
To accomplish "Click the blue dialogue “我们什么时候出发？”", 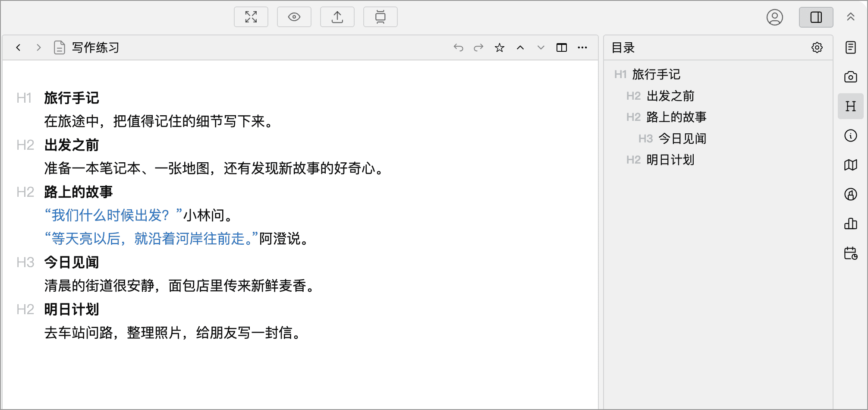I will (x=114, y=215).
